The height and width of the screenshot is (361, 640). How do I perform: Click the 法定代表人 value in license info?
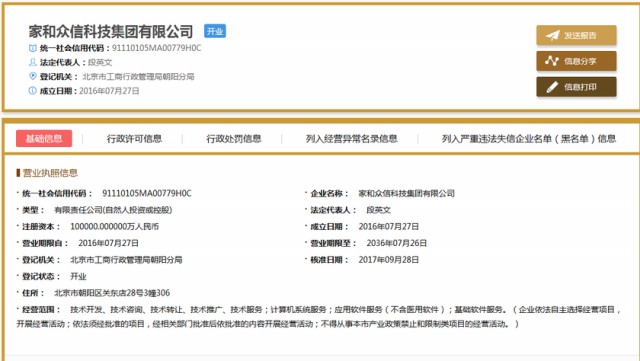(378, 210)
